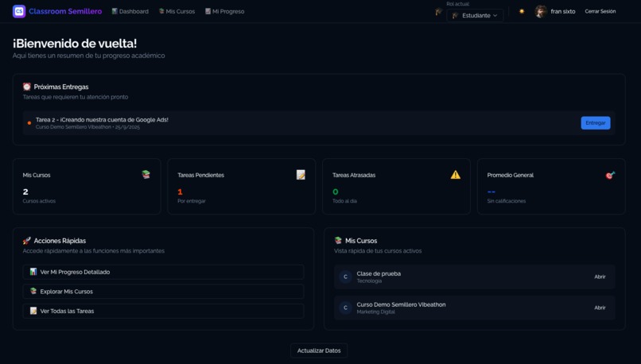Open Mis Cursos in the top navigation
Image resolution: width=641 pixels, height=364 pixels.
(177, 11)
